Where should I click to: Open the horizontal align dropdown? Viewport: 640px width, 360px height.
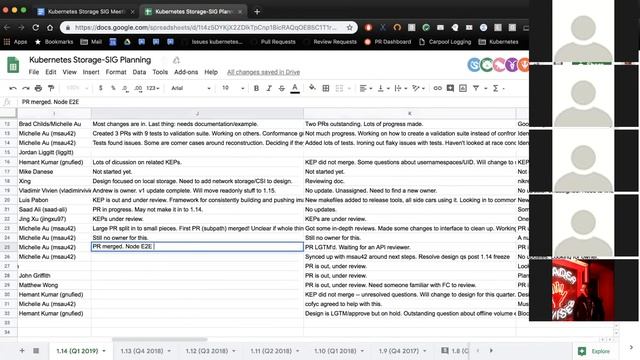point(366,88)
